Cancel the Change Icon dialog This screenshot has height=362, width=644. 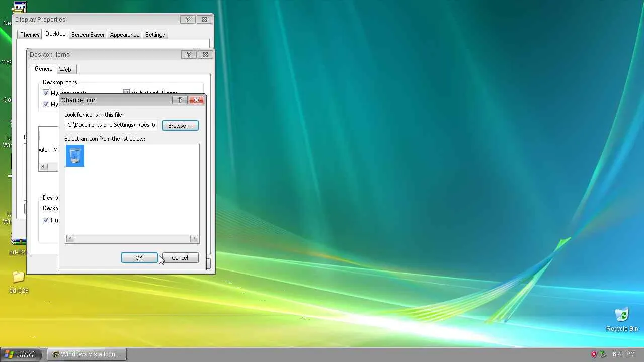(180, 258)
